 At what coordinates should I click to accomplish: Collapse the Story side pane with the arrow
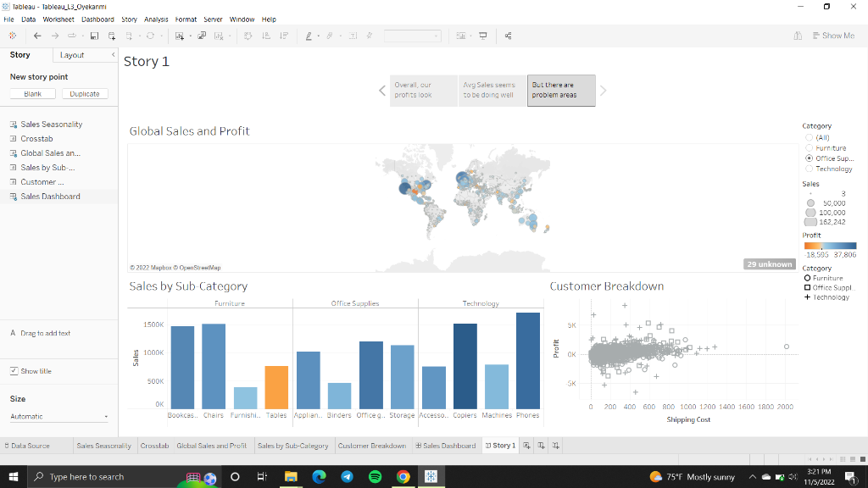[x=114, y=55]
